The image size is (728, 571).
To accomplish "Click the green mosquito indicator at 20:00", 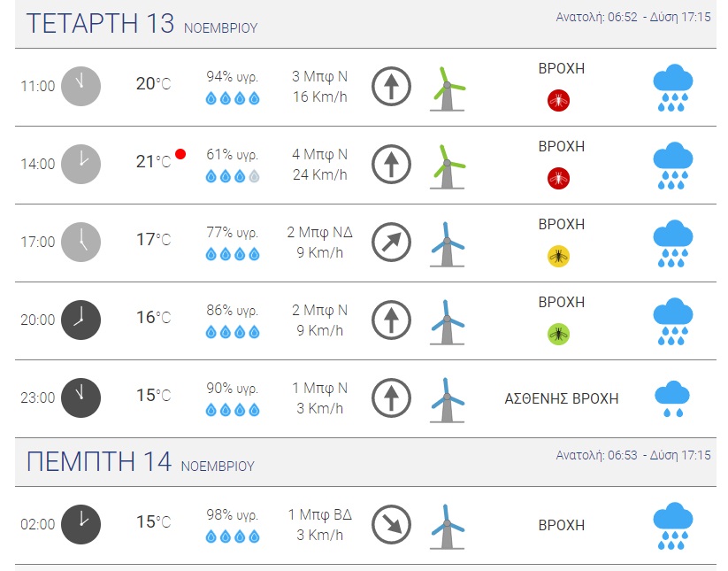I will coord(558,334).
